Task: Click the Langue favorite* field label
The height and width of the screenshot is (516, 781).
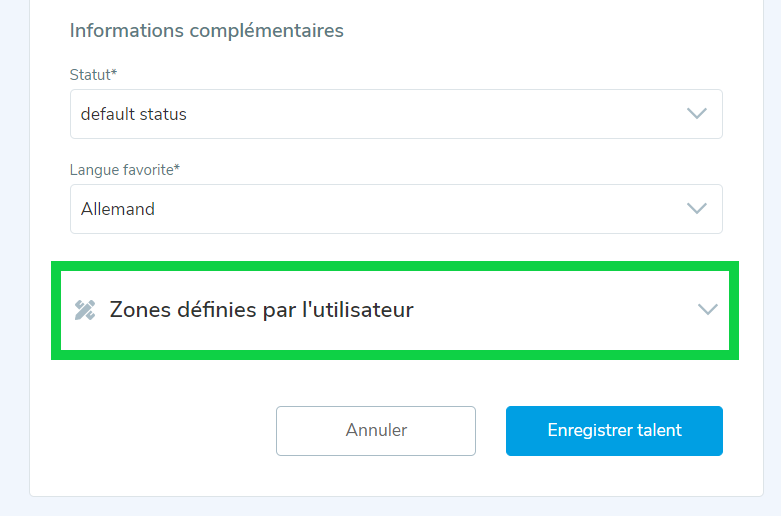Action: (x=125, y=170)
